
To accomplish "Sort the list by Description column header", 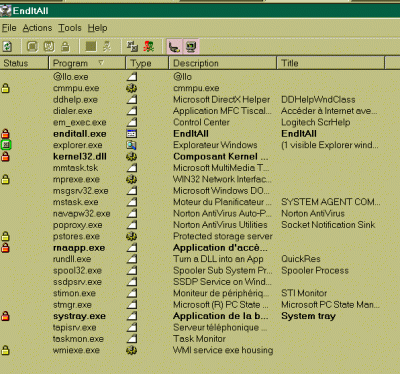I will coord(223,63).
